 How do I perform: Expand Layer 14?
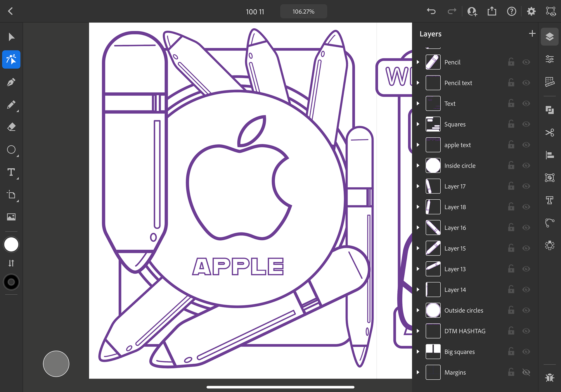[418, 289]
